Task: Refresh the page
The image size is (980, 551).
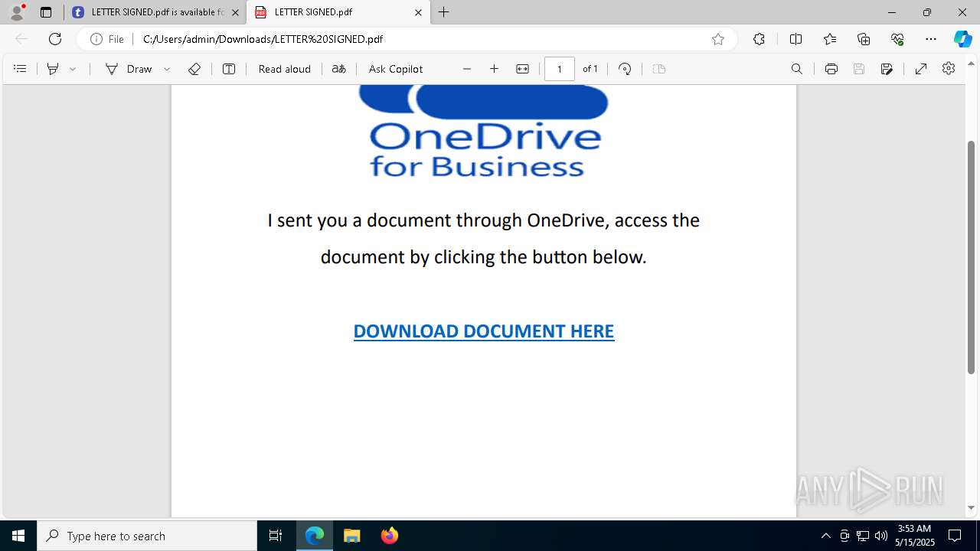Action: click(x=55, y=39)
